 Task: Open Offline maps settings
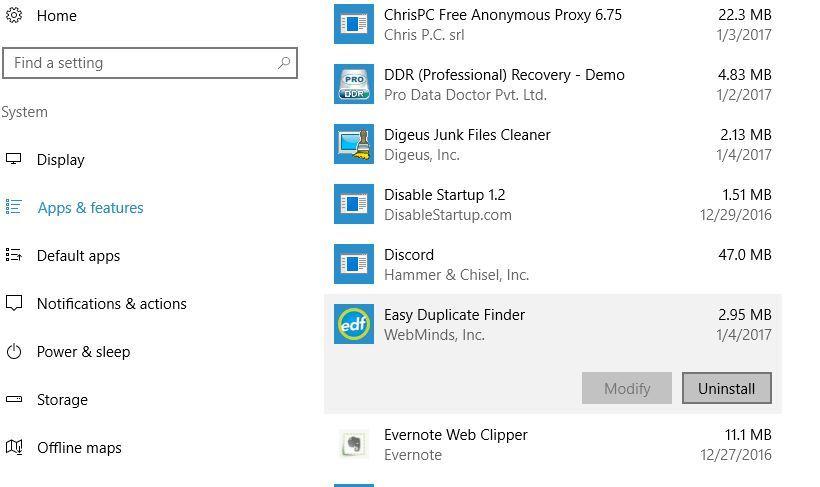(79, 448)
